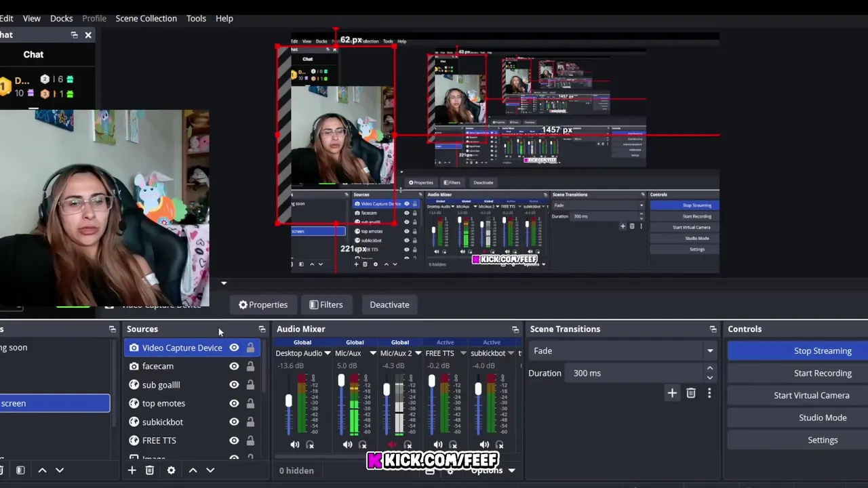Mute the Mic/Aux speaker icon
The width and height of the screenshot is (868, 488).
[x=347, y=445]
